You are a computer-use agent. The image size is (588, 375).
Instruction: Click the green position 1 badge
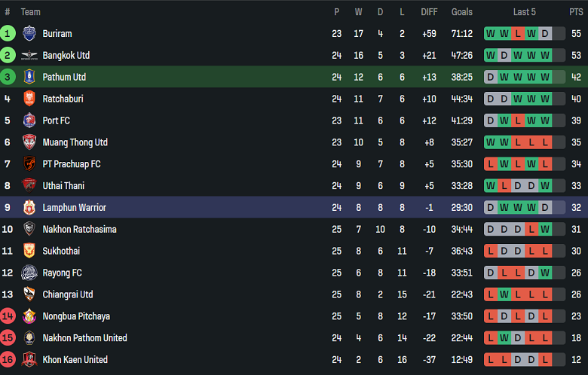8,33
